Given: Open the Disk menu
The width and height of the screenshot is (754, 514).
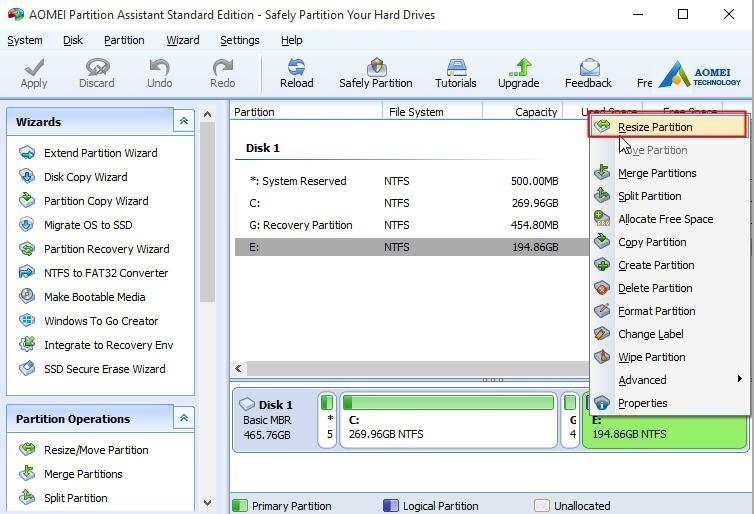Looking at the screenshot, I should point(73,40).
